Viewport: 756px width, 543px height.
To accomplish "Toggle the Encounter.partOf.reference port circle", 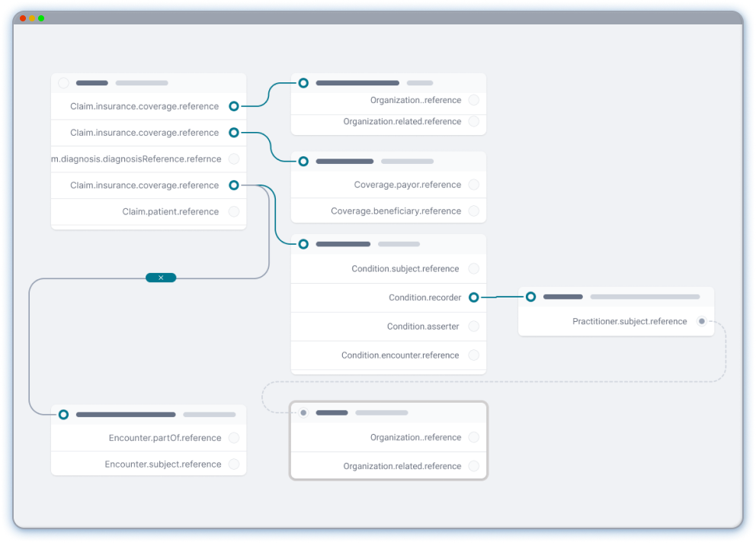I will [x=234, y=438].
